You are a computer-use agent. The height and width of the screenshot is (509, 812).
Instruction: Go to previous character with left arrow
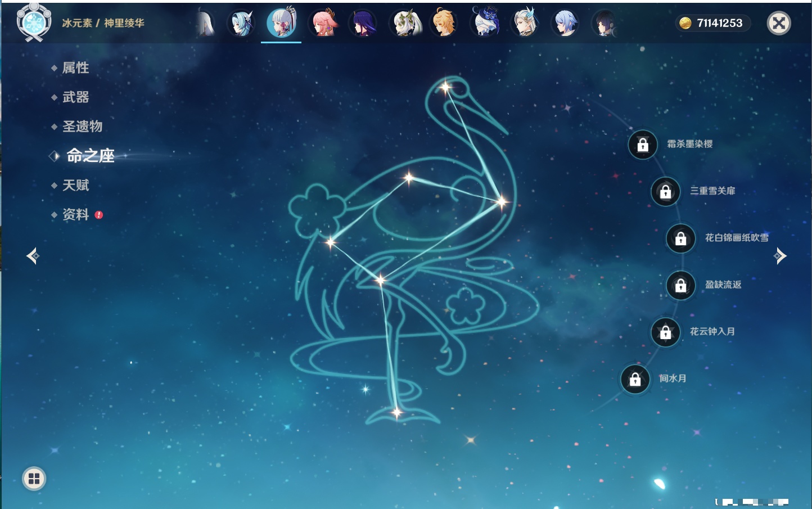point(33,256)
